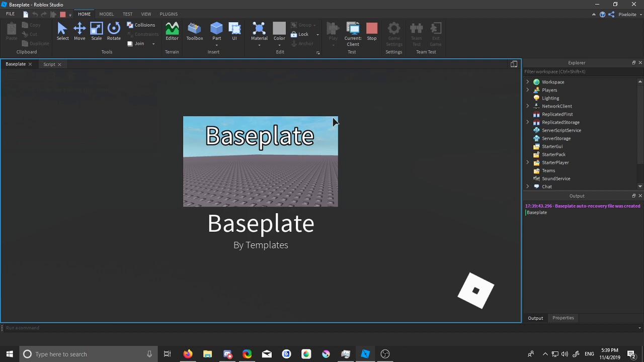Open the Lock dropdown arrow

point(317,35)
